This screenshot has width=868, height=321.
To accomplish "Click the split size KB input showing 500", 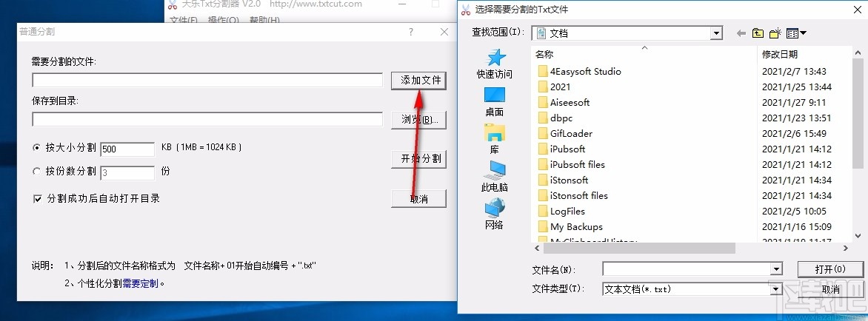I will tap(128, 149).
